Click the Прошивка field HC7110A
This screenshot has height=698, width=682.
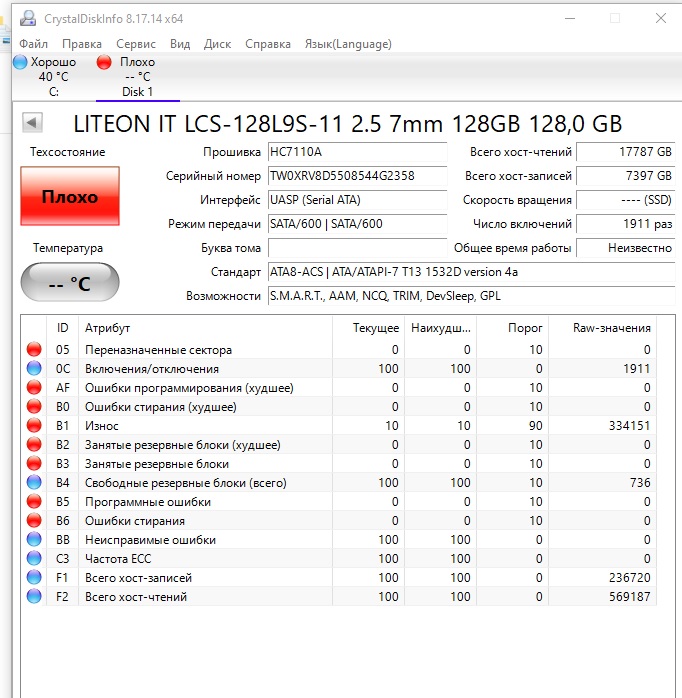[357, 152]
